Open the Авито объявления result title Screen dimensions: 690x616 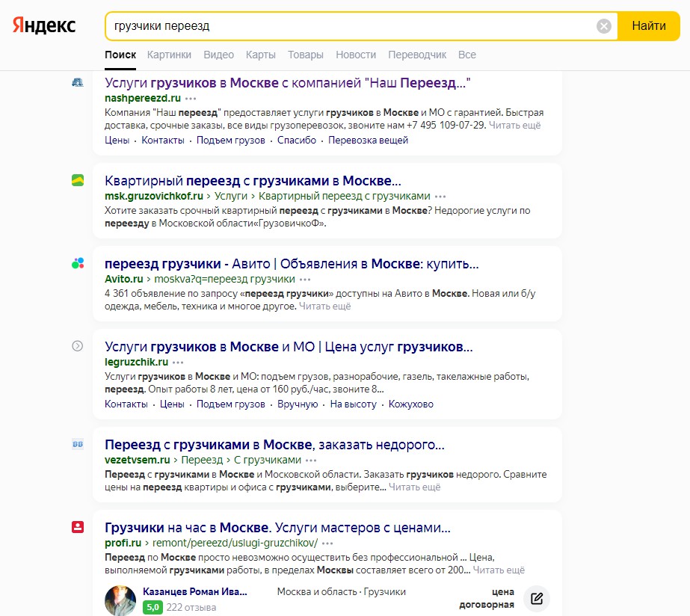click(292, 264)
